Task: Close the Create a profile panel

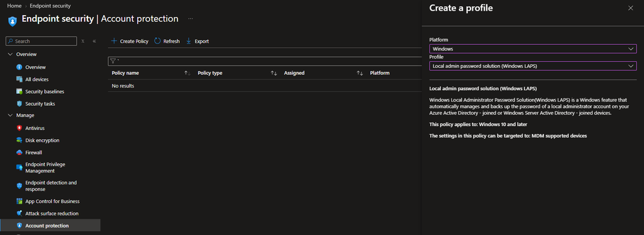Action: tap(630, 8)
